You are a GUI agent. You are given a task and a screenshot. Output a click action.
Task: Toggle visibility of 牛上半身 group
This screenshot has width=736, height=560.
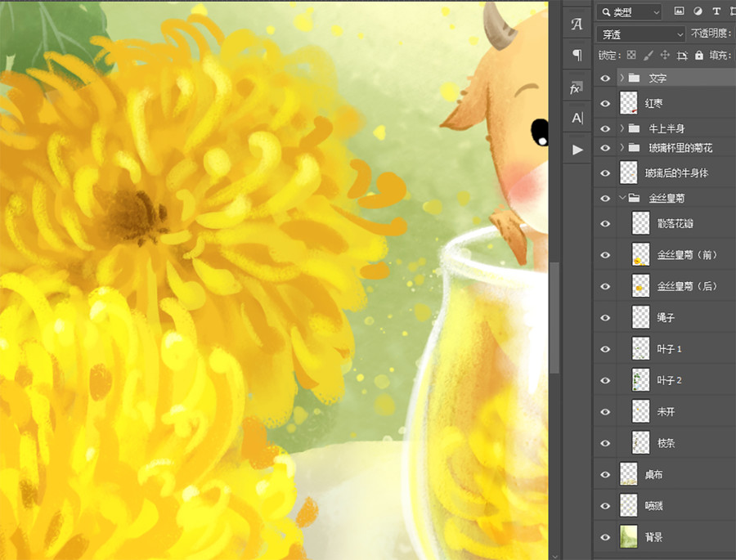click(x=605, y=128)
